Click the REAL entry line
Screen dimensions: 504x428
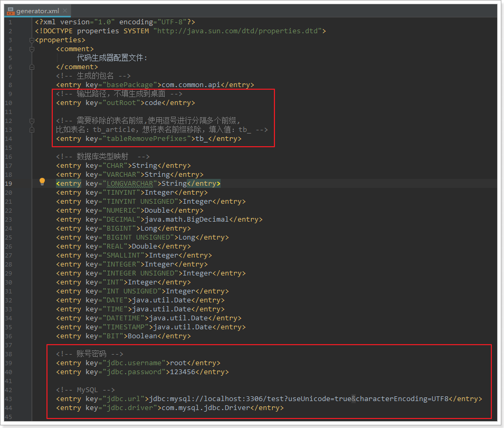[x=123, y=246]
